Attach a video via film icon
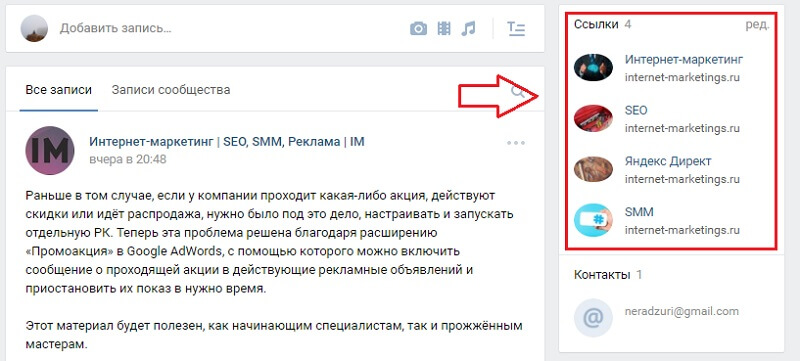This screenshot has width=800, height=361. click(x=444, y=29)
